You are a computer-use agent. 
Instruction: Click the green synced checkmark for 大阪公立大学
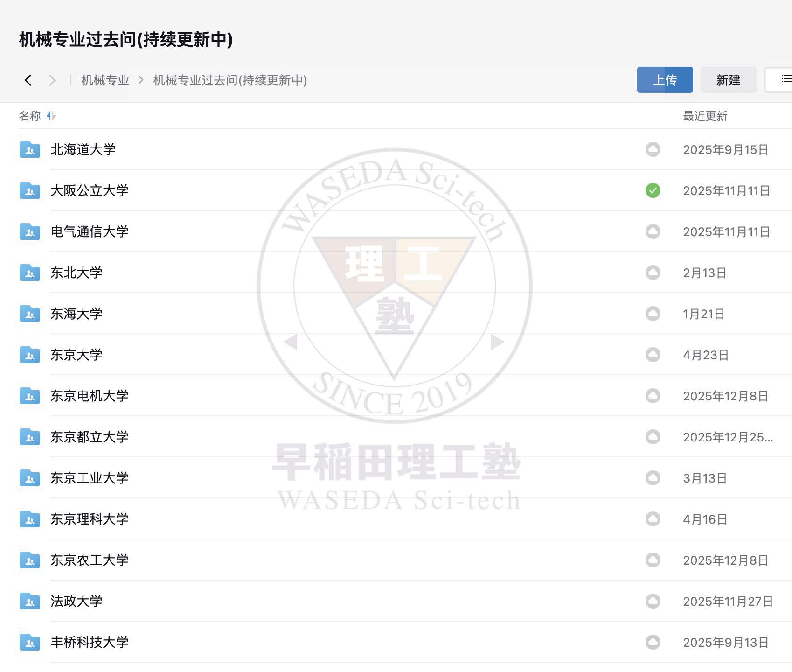[x=653, y=190]
